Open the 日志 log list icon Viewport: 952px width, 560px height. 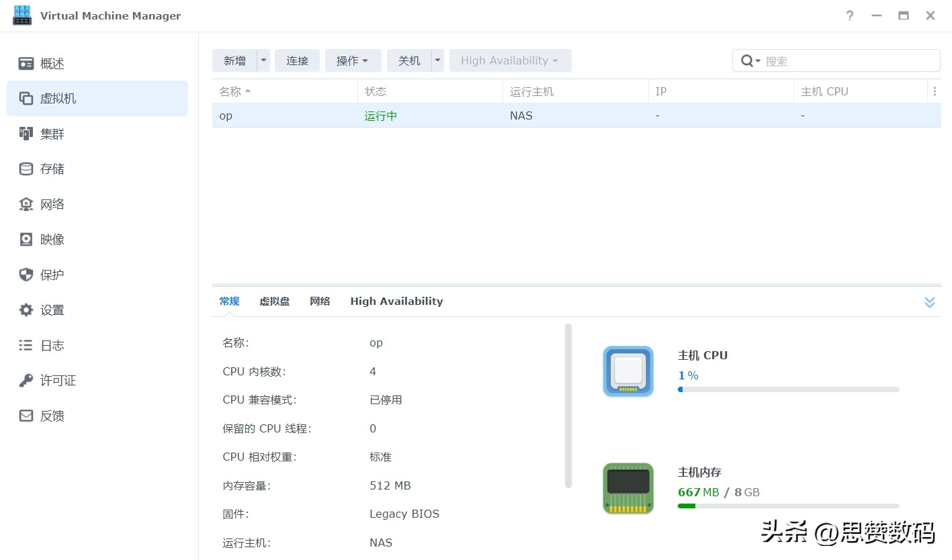pyautogui.click(x=26, y=345)
